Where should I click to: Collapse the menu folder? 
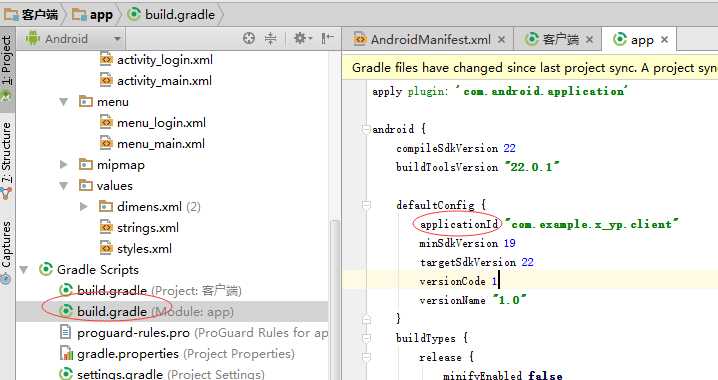tap(64, 102)
